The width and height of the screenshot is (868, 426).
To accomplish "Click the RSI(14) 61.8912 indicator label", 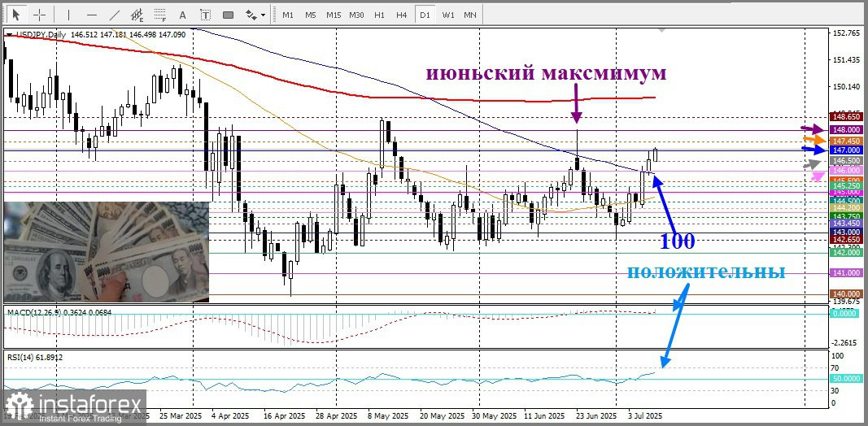I will point(35,358).
